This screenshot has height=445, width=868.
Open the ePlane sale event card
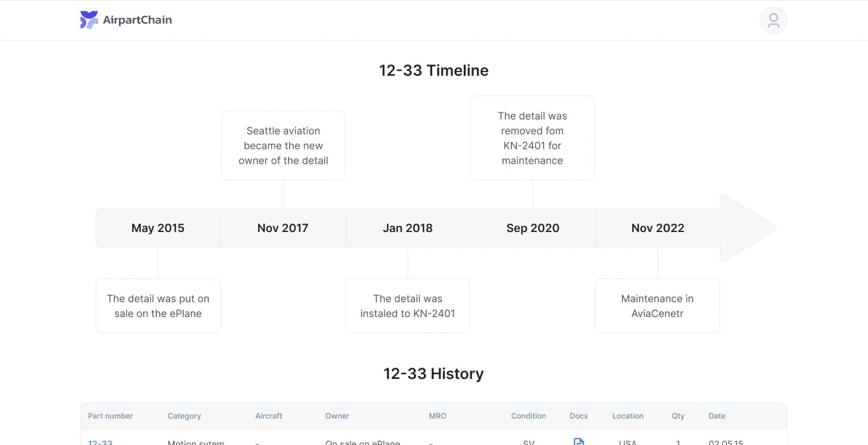[x=158, y=306]
